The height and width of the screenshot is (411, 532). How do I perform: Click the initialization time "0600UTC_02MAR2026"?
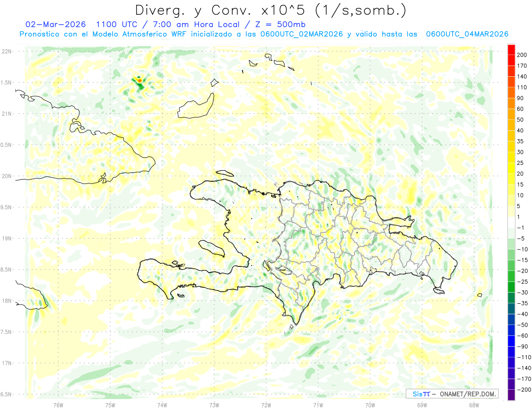tap(301, 34)
